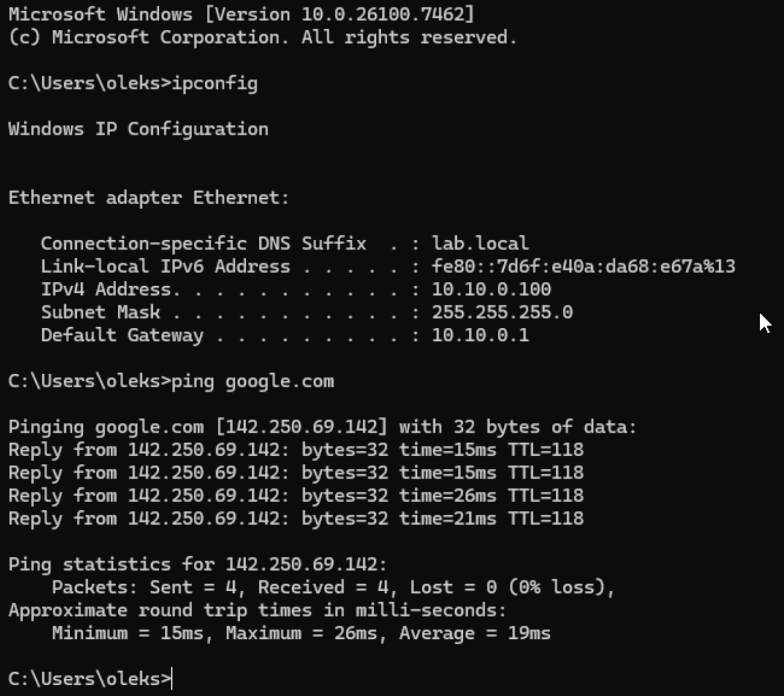The width and height of the screenshot is (784, 696).
Task: Click the Windows IP Configuration heading
Action: tap(138, 129)
